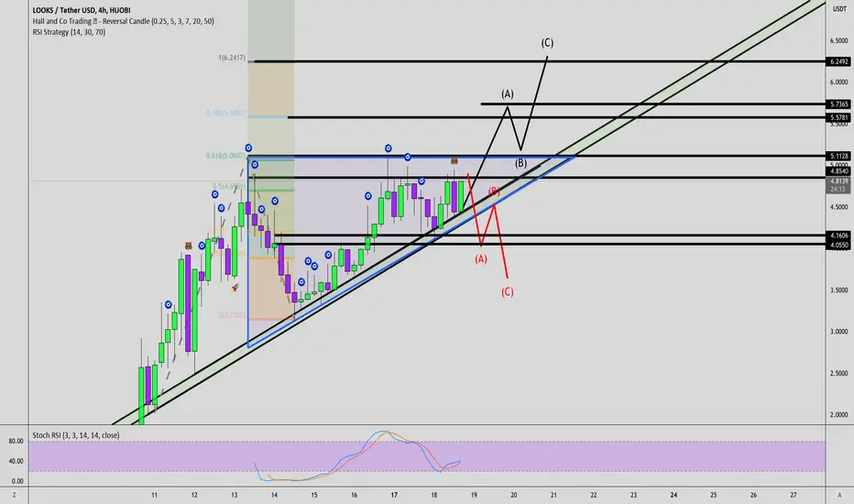The height and width of the screenshot is (504, 854).
Task: Select the red (B) wave label
Action: click(494, 192)
